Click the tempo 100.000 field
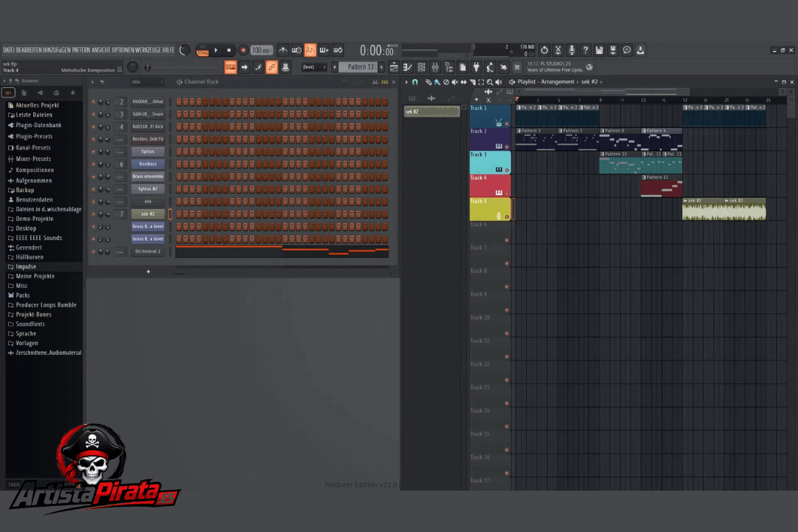The height and width of the screenshot is (532, 798). coord(262,50)
